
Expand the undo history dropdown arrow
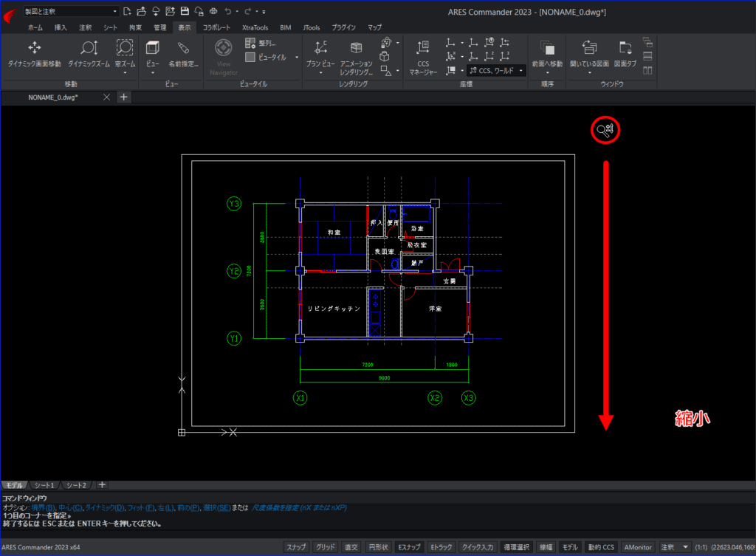click(x=237, y=11)
